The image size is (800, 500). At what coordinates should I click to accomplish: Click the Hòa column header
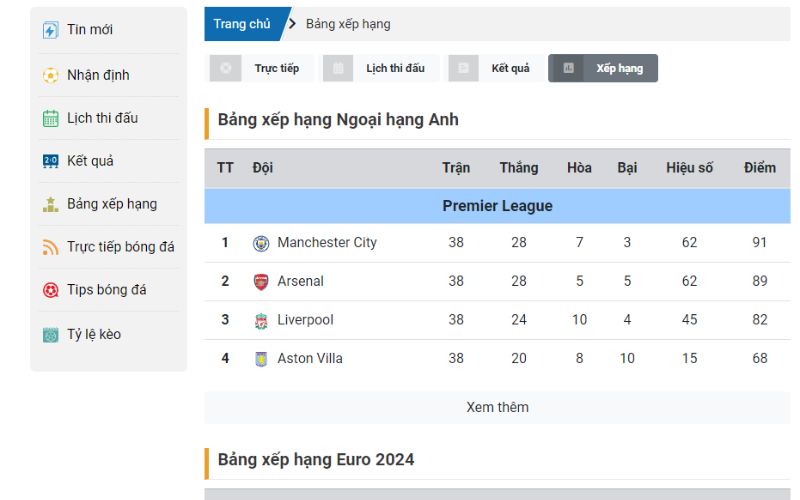(x=579, y=168)
